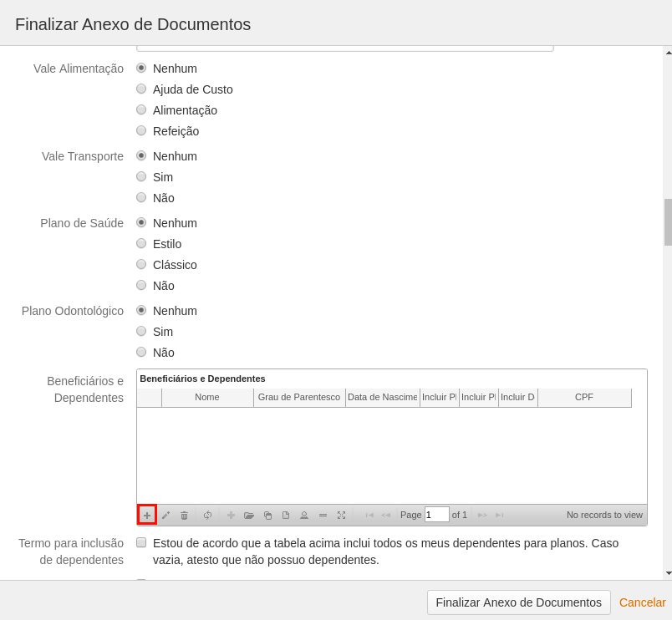
Task: Check the dependents inclusion agreement checkbox
Action: 141,542
